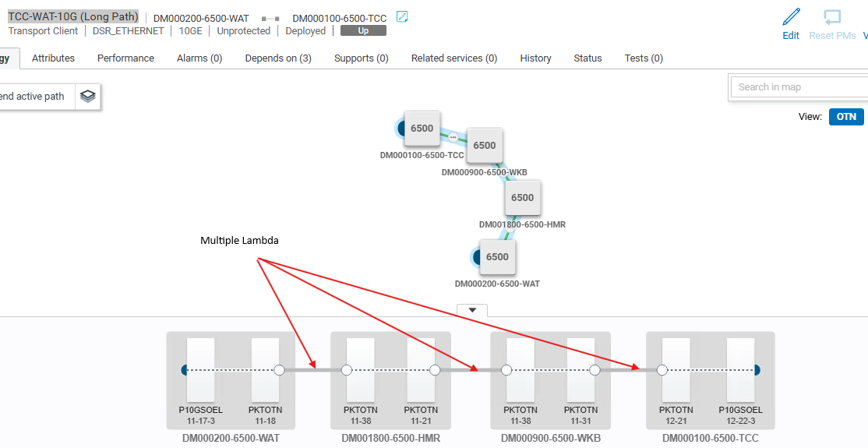This screenshot has width=868, height=448.
Task: Select the DM001800-6500-HMR node icon
Action: 522,198
